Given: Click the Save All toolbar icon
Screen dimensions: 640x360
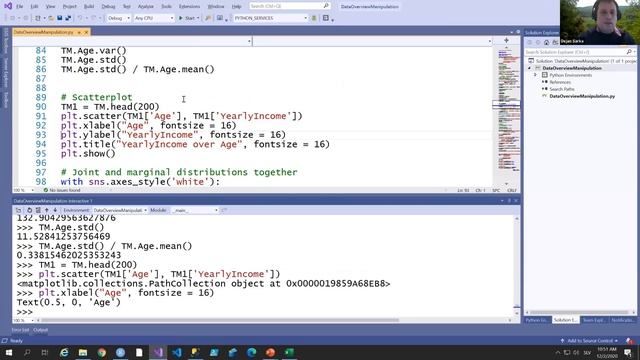Looking at the screenshot, I should pos(68,18).
